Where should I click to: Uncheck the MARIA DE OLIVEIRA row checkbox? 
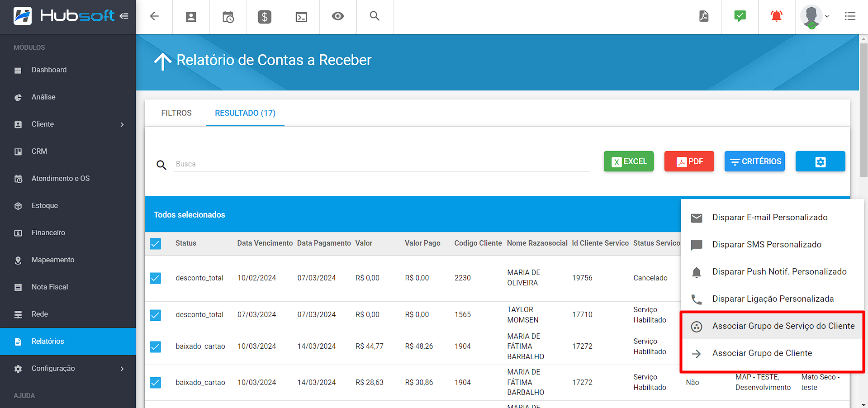point(155,278)
